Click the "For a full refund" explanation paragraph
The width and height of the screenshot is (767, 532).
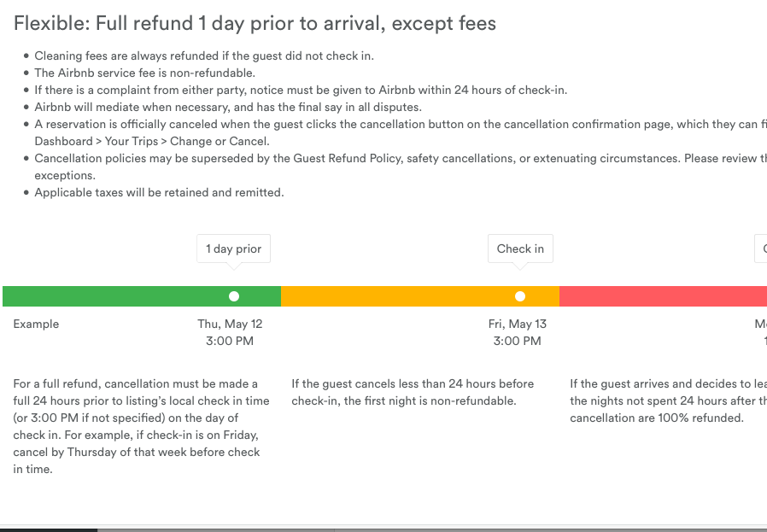pyautogui.click(x=141, y=426)
